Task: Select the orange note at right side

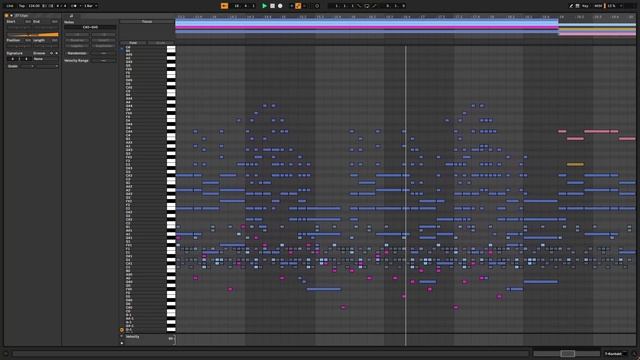Action: 575,164
